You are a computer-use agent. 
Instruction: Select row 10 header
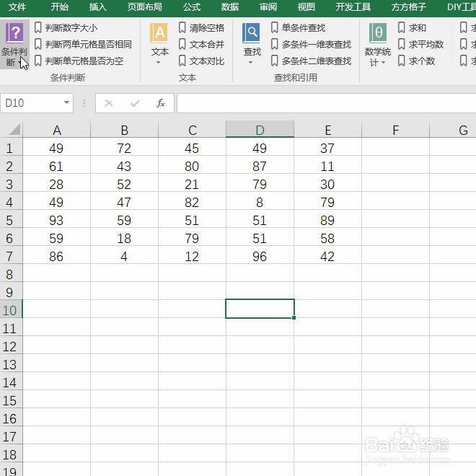12,310
